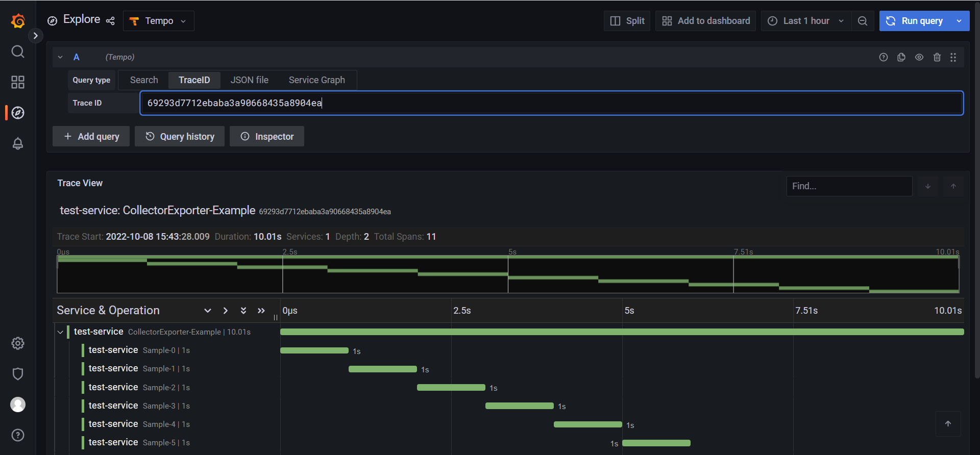Viewport: 980px width, 455px height.
Task: Focus the Find search box in Trace View
Action: [x=849, y=186]
